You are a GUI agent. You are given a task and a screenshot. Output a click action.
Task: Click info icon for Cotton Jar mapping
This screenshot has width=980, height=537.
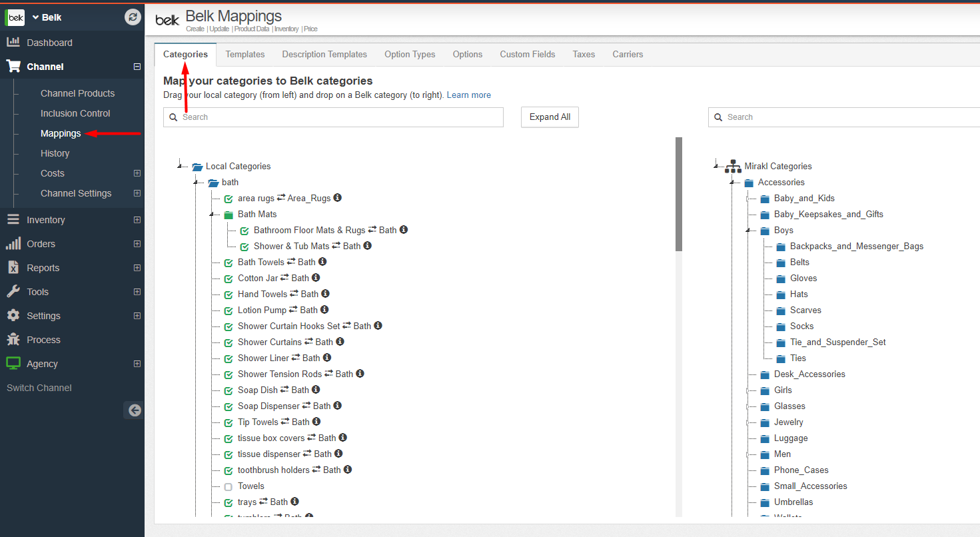pyautogui.click(x=316, y=278)
